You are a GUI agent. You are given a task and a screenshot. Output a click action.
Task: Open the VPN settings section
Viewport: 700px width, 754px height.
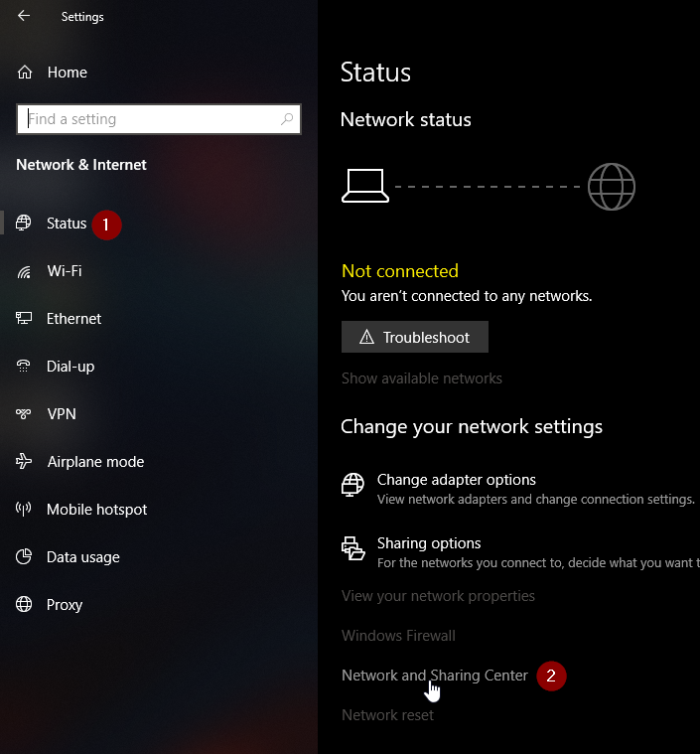pyautogui.click(x=62, y=413)
